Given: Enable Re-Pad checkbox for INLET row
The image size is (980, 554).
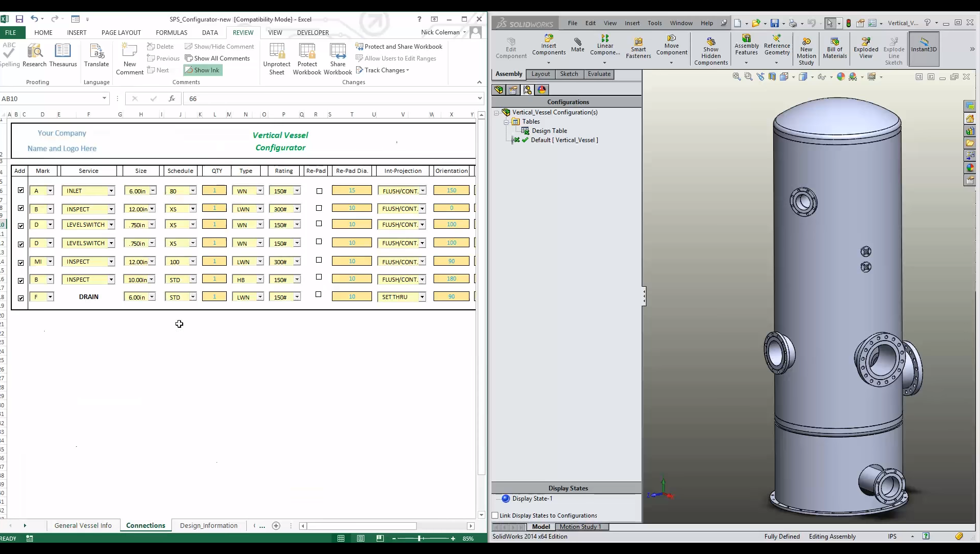Looking at the screenshot, I should (319, 191).
